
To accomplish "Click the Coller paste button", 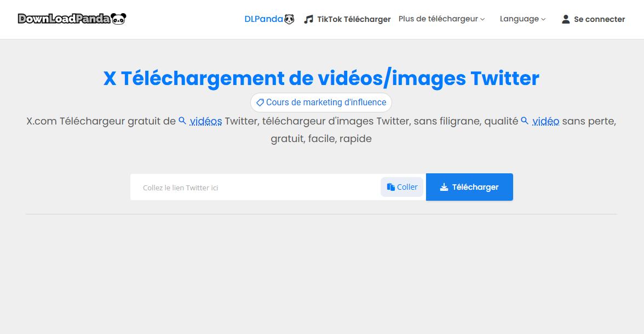I will tap(402, 187).
